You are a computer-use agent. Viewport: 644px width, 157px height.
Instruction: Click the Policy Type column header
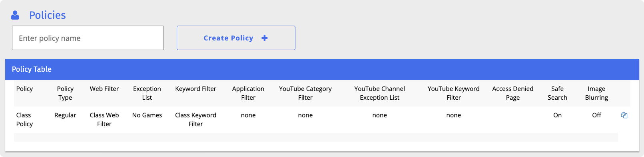pos(65,93)
